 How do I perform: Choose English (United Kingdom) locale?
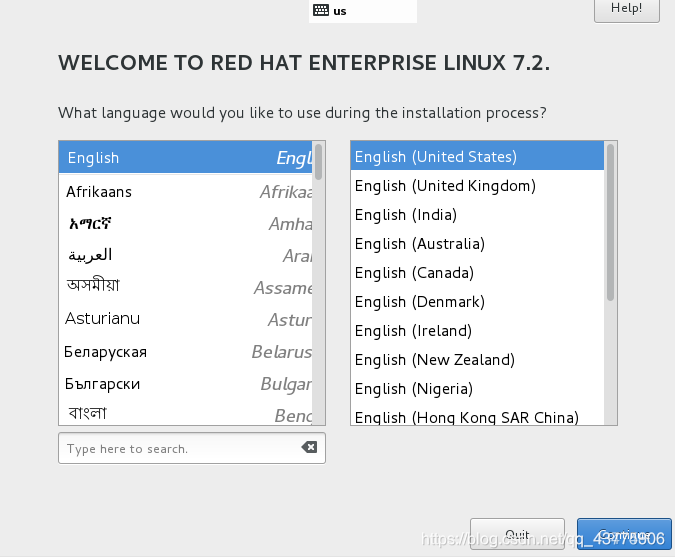coord(477,186)
